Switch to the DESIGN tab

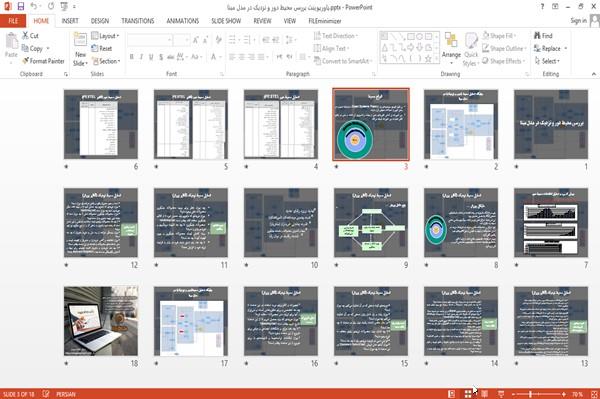click(100, 21)
